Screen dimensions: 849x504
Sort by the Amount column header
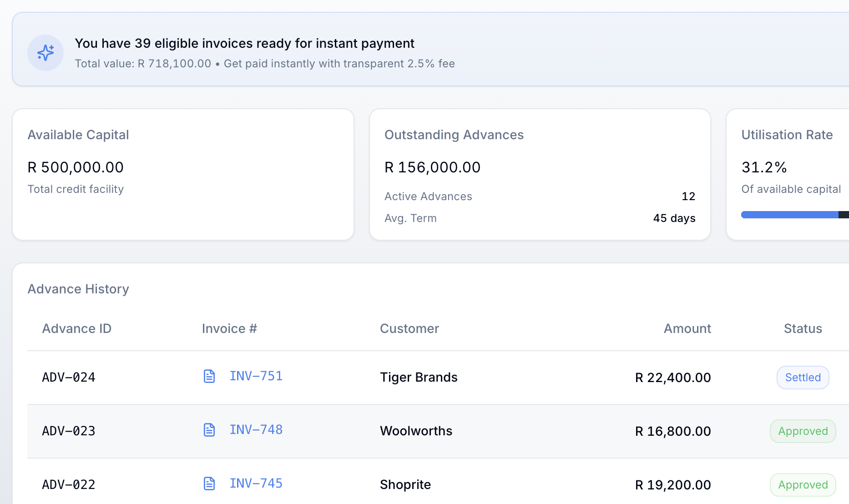[687, 328]
